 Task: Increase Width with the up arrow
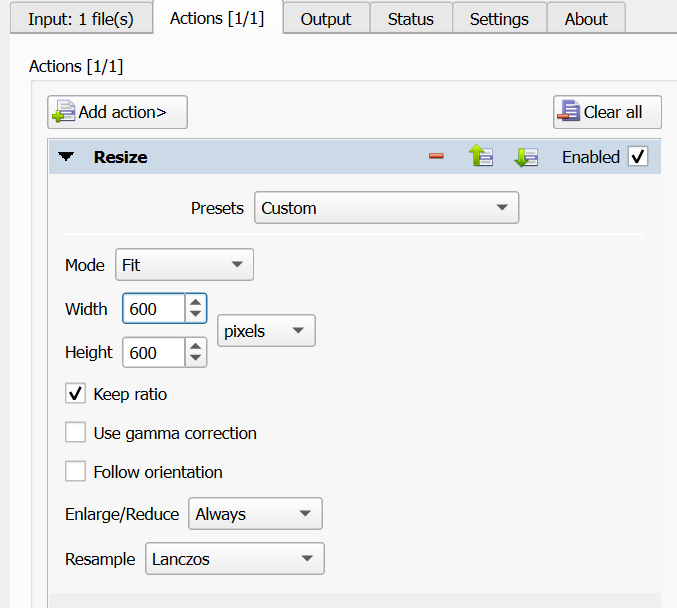(x=196, y=302)
